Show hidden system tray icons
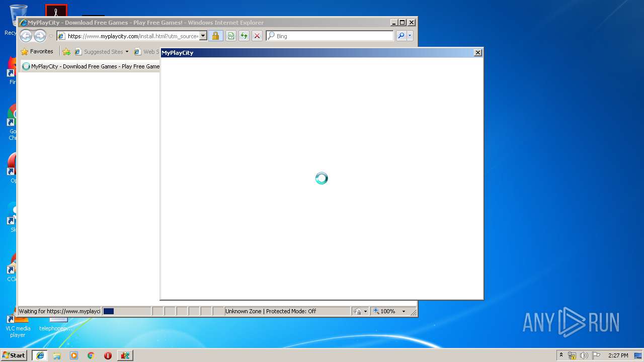Image resolution: width=644 pixels, height=362 pixels. 561,355
